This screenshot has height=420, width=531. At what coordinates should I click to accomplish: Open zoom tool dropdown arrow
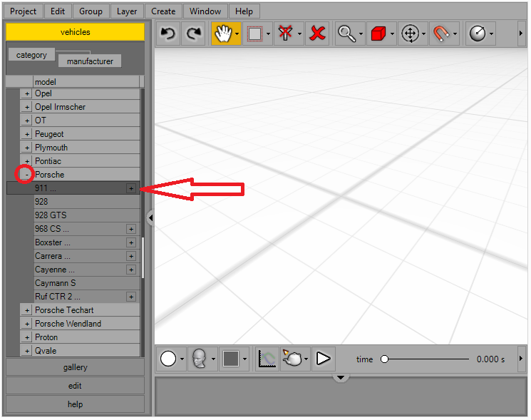(361, 34)
